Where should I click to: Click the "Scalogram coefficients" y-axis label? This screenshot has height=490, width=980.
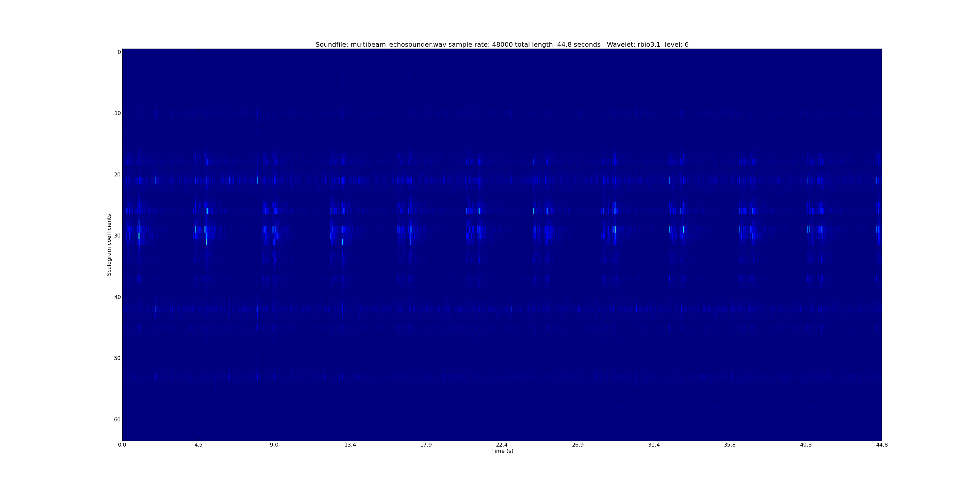click(109, 245)
